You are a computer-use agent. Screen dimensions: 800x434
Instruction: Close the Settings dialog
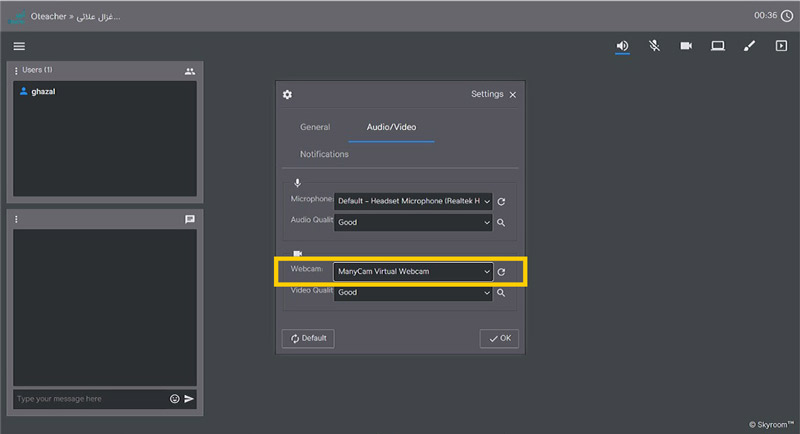[513, 95]
